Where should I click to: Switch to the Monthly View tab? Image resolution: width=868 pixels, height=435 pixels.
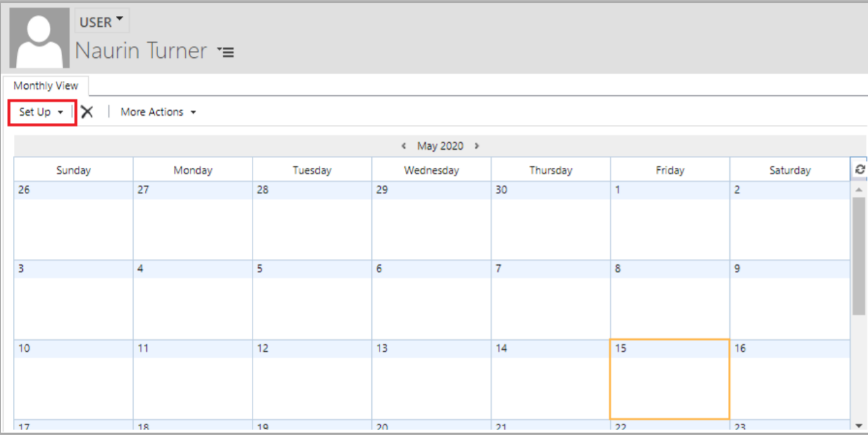tap(46, 86)
